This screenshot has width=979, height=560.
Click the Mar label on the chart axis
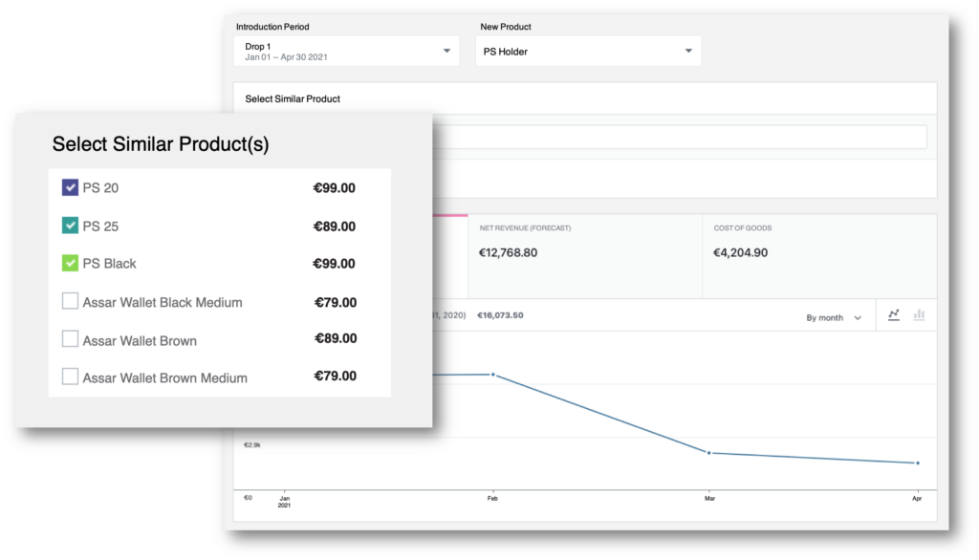point(710,498)
